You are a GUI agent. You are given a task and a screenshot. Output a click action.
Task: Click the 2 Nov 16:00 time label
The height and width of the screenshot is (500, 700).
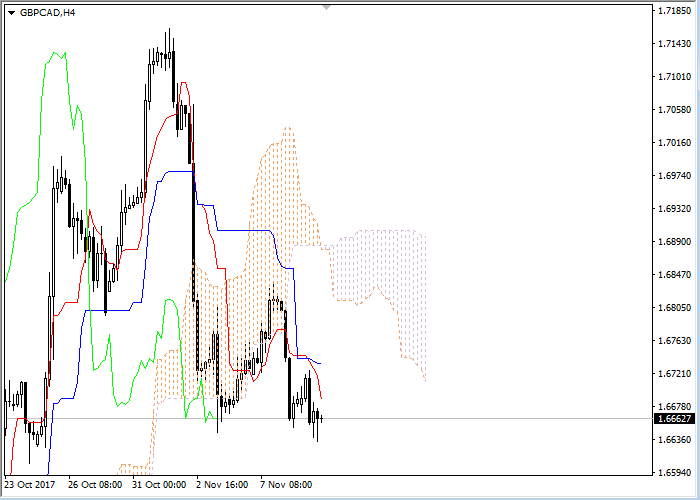point(222,485)
